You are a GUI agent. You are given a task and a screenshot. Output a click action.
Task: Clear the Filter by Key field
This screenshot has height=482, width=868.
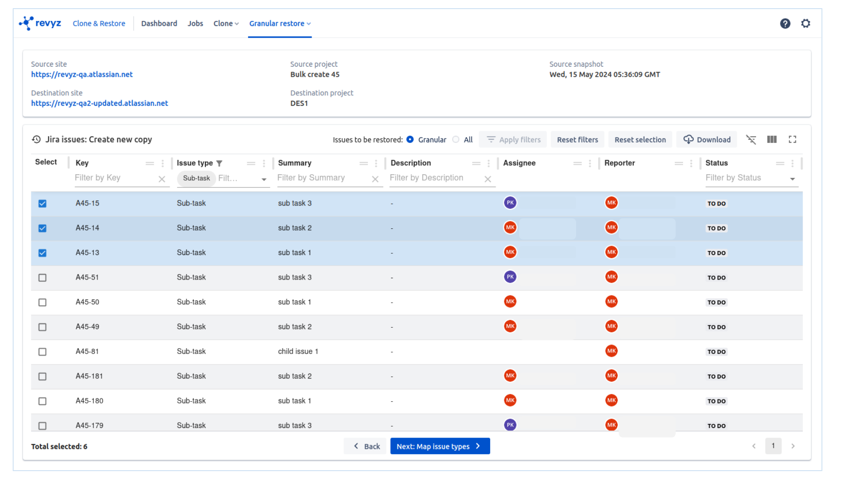(162, 179)
